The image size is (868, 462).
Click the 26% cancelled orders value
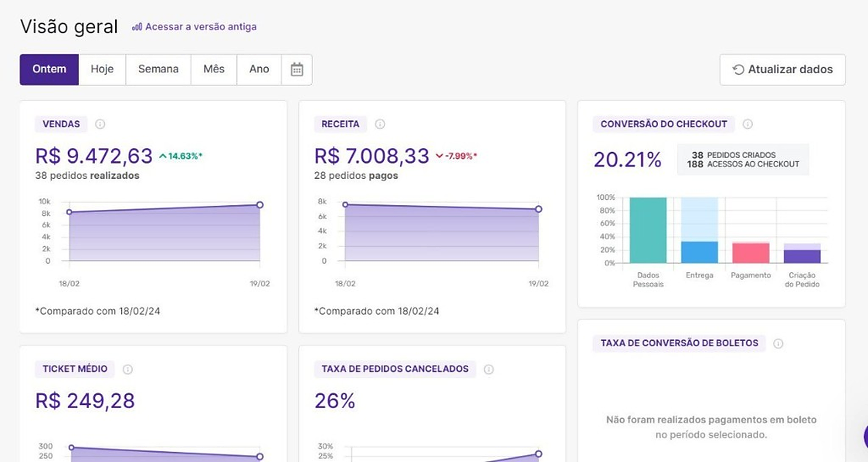pyautogui.click(x=335, y=401)
